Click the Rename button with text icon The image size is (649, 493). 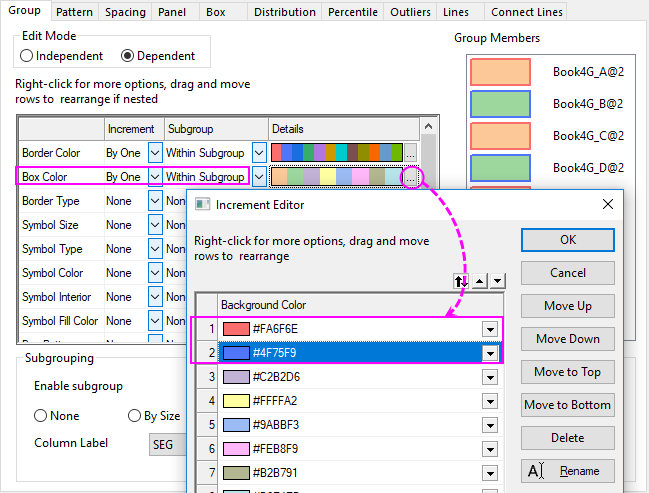[x=567, y=471]
